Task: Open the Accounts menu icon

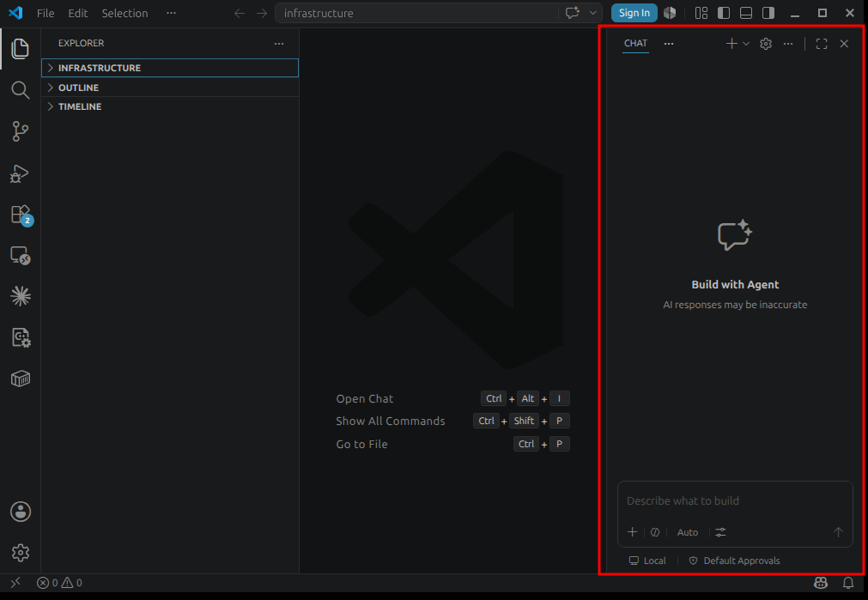Action: (20, 512)
